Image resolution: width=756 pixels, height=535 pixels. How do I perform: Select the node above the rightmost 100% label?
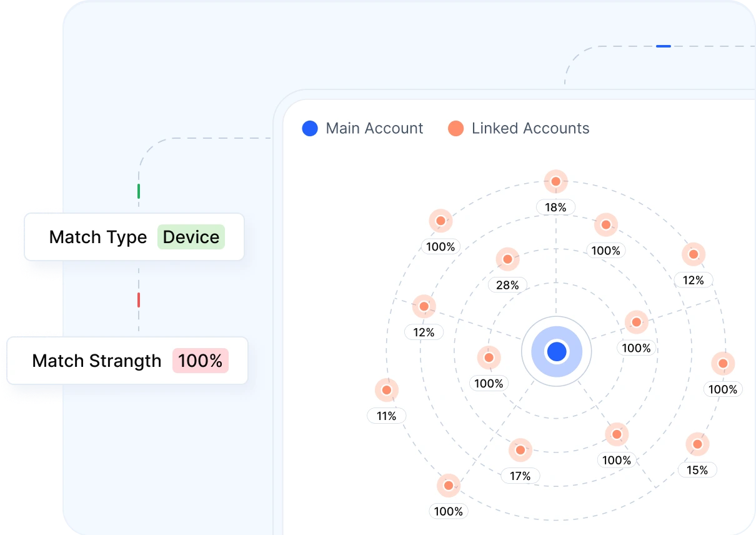(723, 364)
